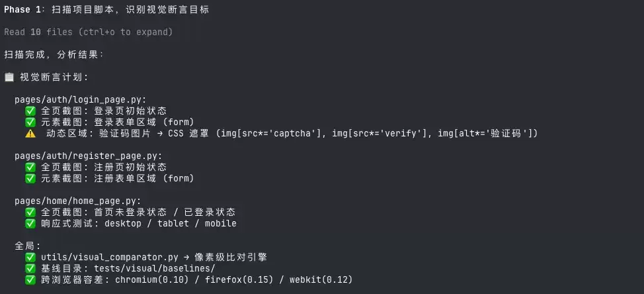Click the clipboard icon beside 视觉断言计划
644x294 pixels.
9,77
